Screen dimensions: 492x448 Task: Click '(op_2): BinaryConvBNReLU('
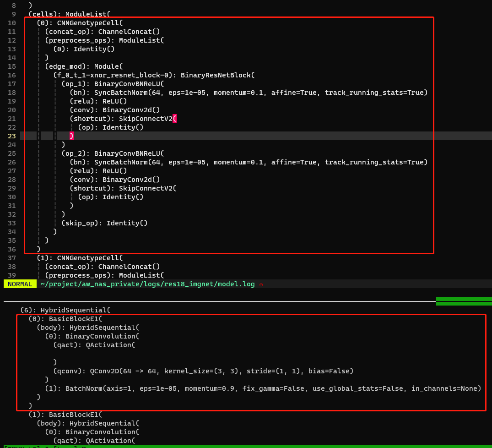(x=113, y=153)
